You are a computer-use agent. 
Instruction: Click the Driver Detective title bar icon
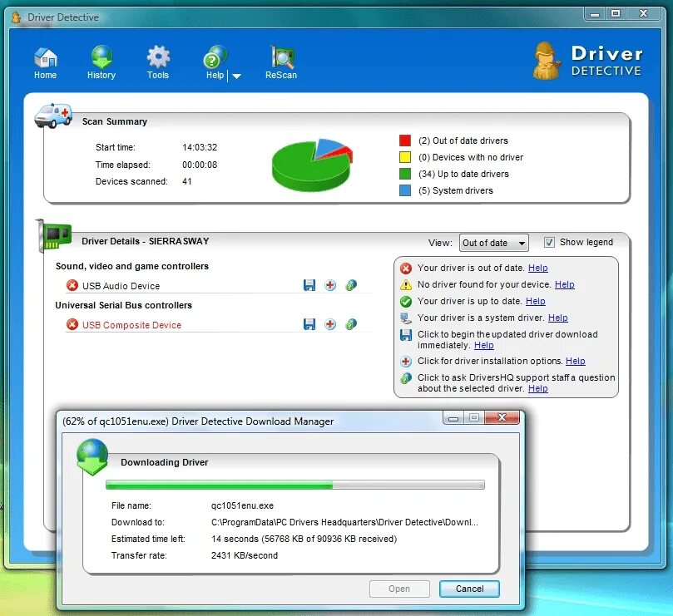[x=17, y=17]
